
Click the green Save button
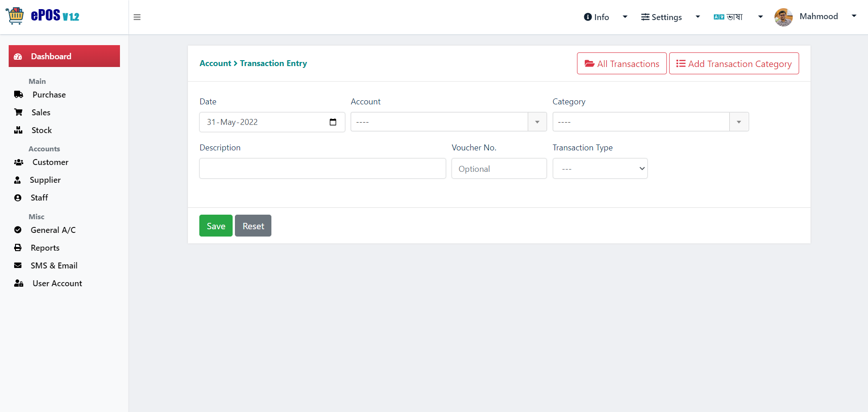point(216,226)
